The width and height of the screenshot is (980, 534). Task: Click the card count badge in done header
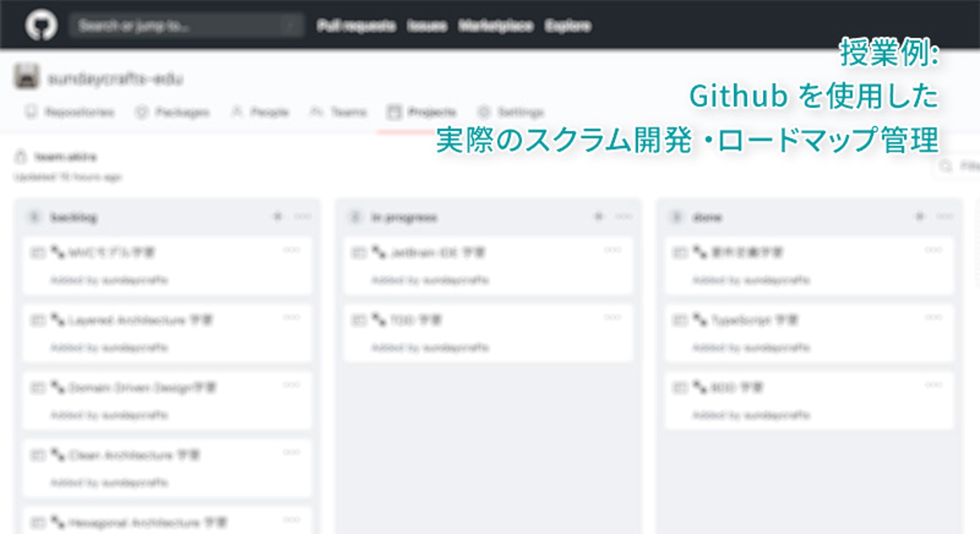coord(676,217)
